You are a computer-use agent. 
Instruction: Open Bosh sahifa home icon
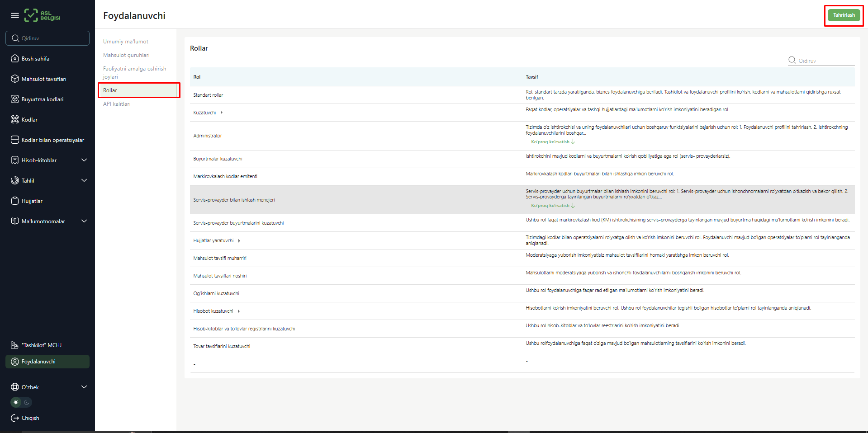[x=15, y=59]
